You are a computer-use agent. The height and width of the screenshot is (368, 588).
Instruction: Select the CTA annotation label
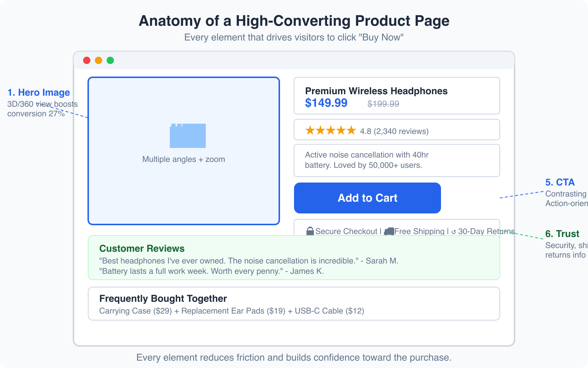tap(560, 182)
